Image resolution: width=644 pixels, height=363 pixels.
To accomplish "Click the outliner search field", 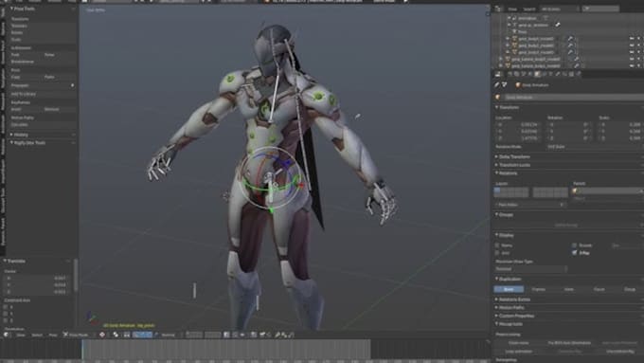I will point(600,9).
